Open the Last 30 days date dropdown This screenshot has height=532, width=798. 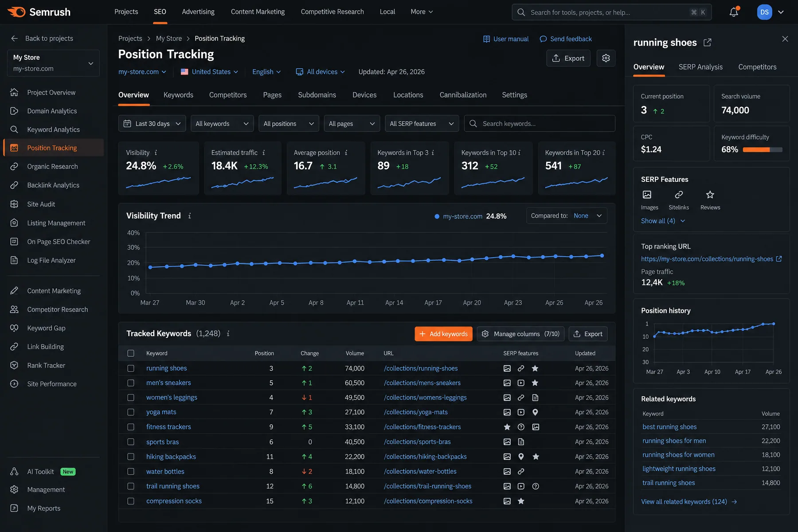click(152, 124)
